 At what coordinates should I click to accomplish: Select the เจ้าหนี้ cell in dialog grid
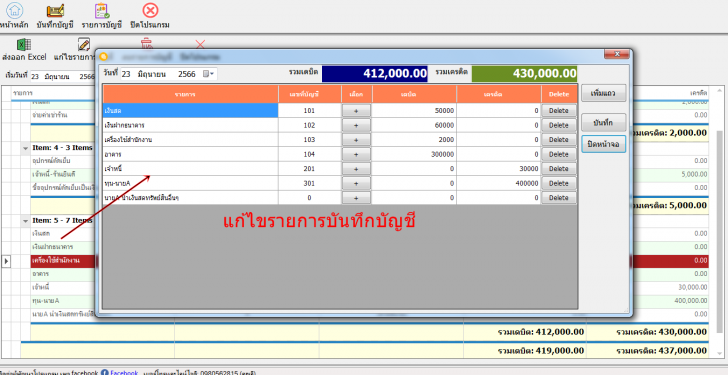click(191, 169)
